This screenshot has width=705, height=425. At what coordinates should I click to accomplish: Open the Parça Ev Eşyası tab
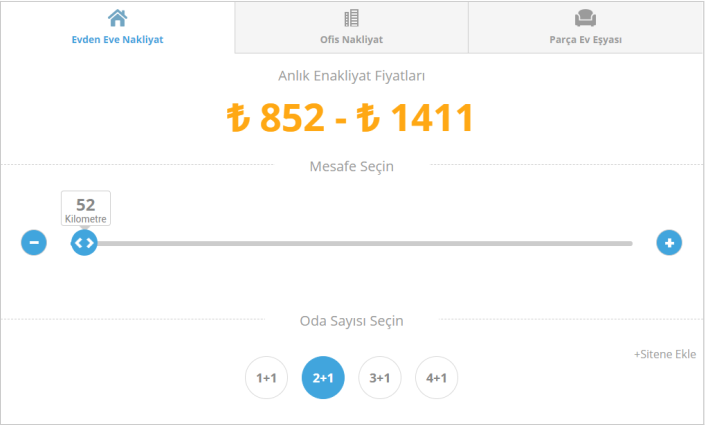pyautogui.click(x=585, y=27)
